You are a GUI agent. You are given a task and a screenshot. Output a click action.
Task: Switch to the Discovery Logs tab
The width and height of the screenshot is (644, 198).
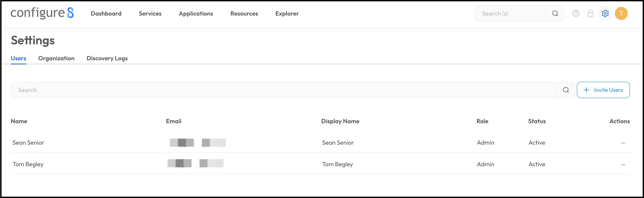(107, 58)
